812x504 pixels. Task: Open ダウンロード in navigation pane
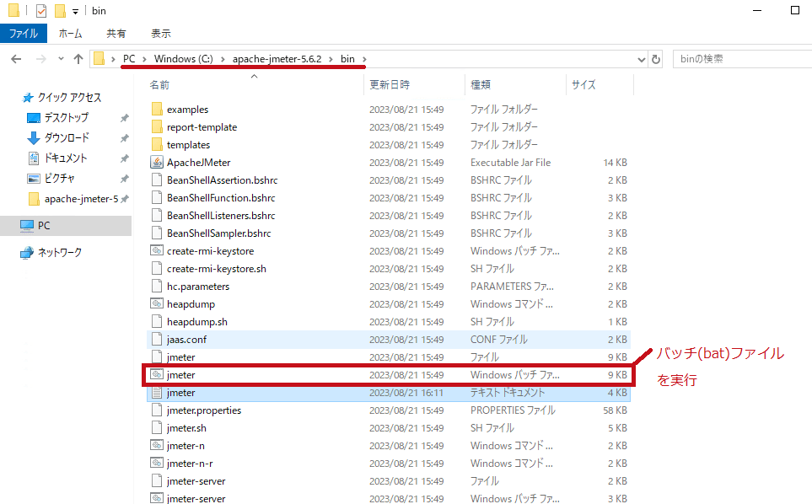tap(67, 137)
